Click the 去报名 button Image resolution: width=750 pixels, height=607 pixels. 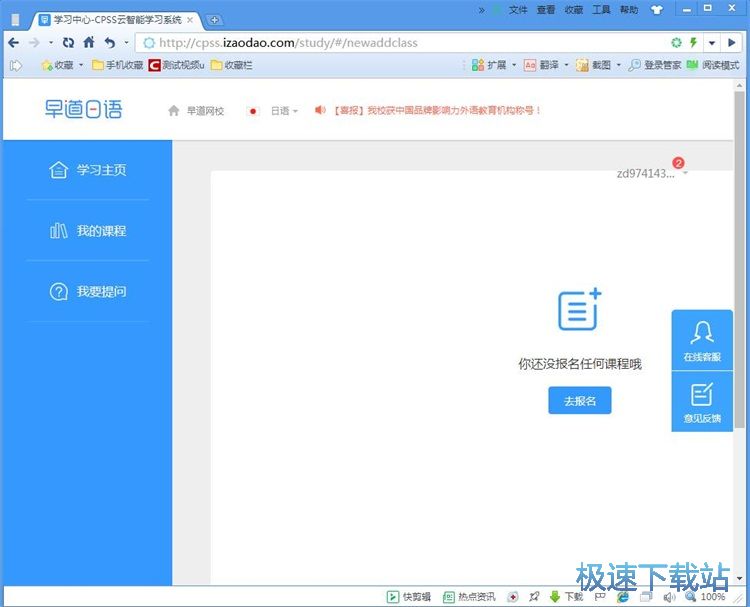coord(580,400)
